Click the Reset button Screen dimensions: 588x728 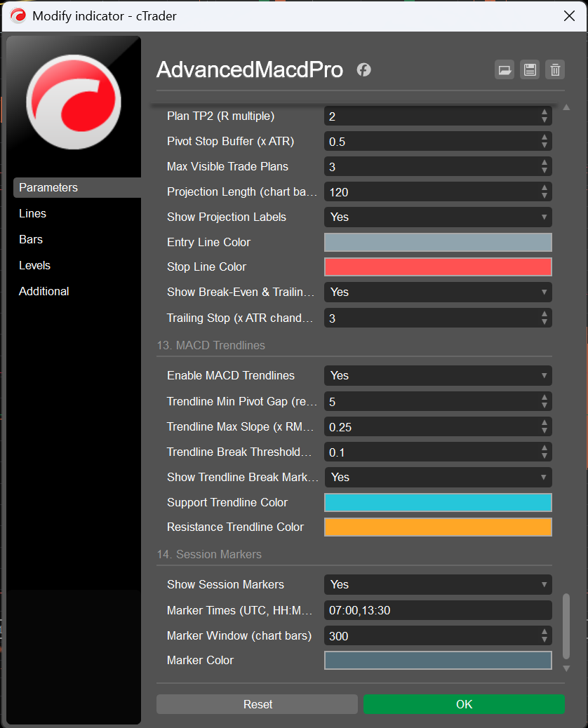(x=257, y=704)
